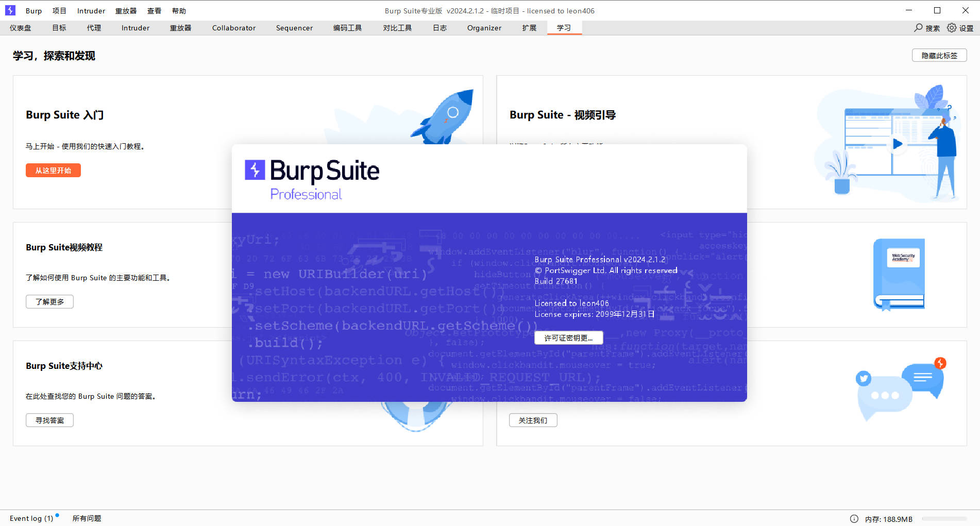Click the memory info circle icon
The image size is (980, 526).
click(x=854, y=519)
